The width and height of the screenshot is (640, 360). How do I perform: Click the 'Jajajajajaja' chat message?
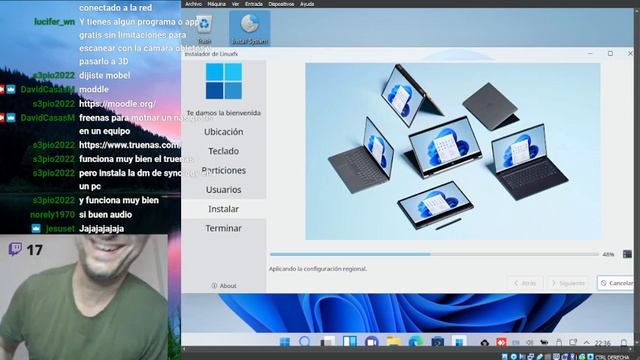[x=101, y=229]
